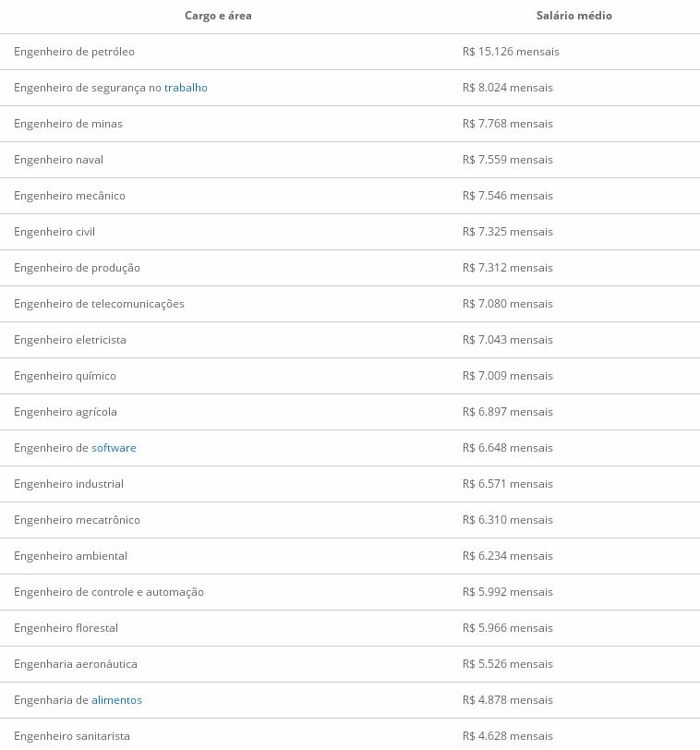This screenshot has height=750, width=700.
Task: Click the "Engenheiro de controle e automação" label
Action: 109,592
